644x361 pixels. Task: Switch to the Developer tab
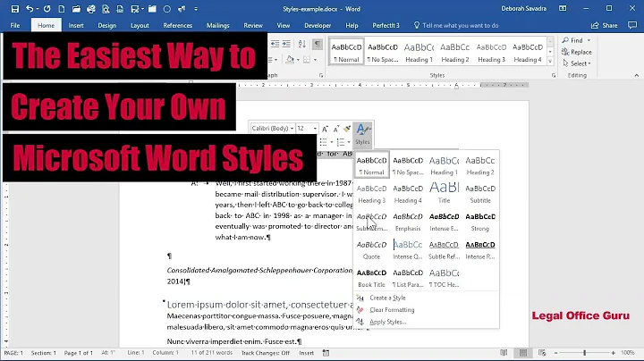tap(318, 25)
